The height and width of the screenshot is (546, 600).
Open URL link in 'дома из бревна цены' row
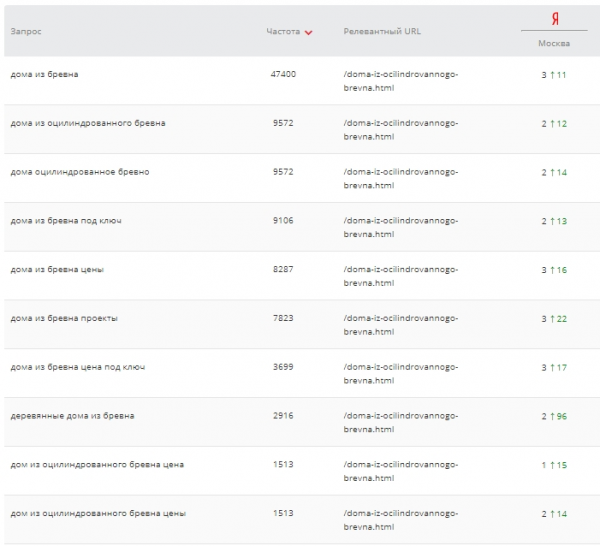click(401, 276)
